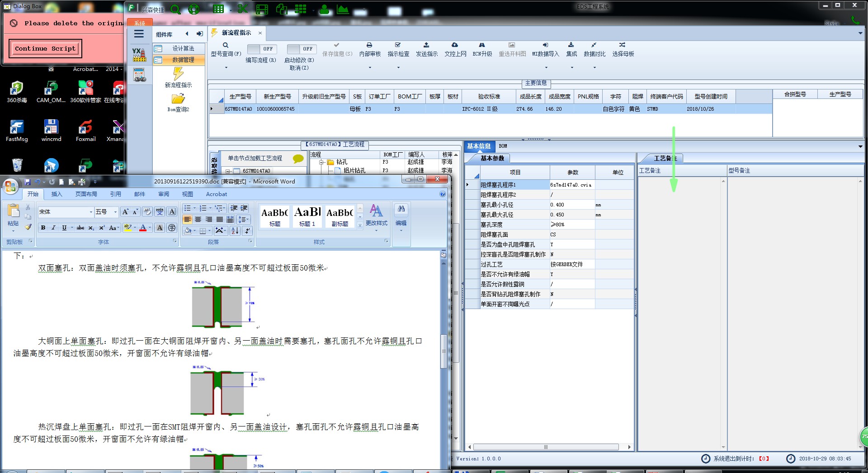Image resolution: width=868 pixels, height=473 pixels.
Task: Open 插入 tab in Word
Action: point(57,194)
